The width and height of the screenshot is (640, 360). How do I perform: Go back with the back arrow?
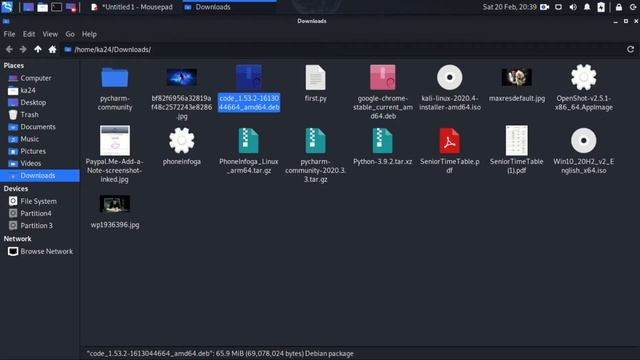9,49
